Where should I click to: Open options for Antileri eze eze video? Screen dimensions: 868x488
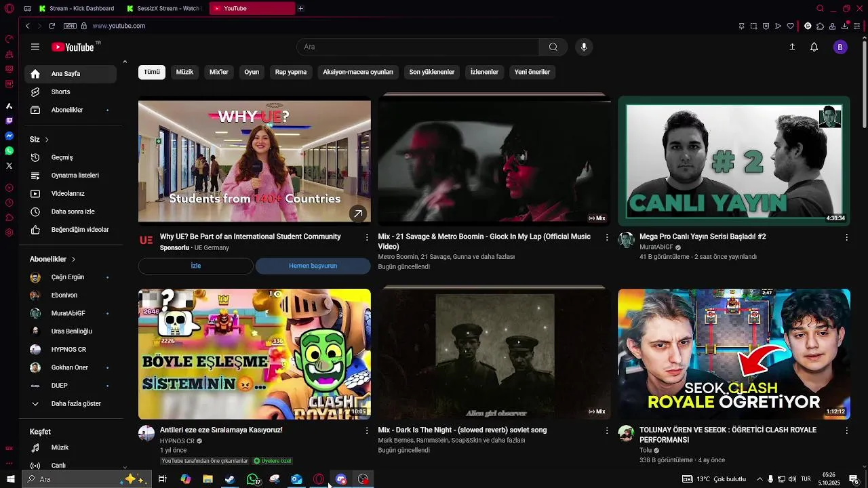point(367,430)
